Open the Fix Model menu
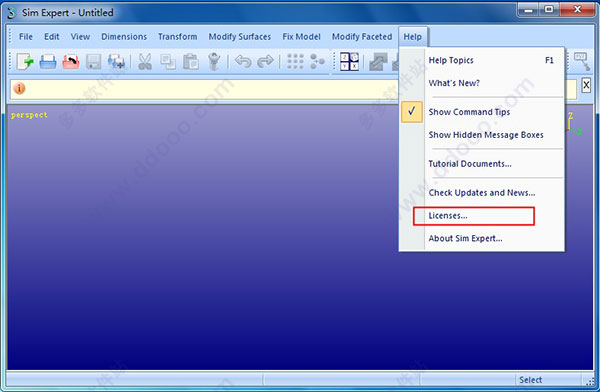The width and height of the screenshot is (600, 392). [301, 37]
